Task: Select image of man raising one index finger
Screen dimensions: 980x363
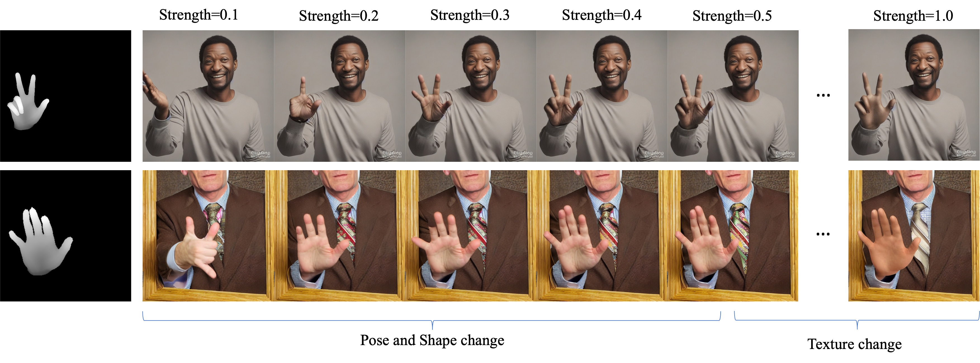Action: tap(339, 96)
